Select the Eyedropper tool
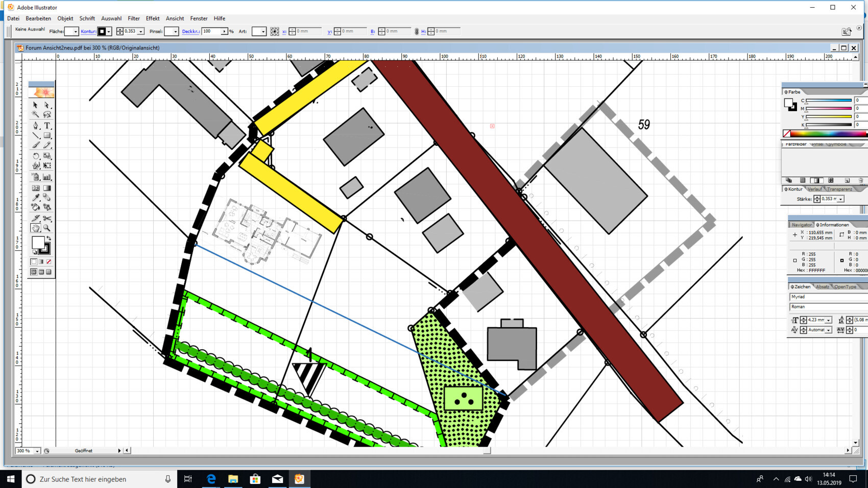This screenshot has width=868, height=488. tap(35, 198)
